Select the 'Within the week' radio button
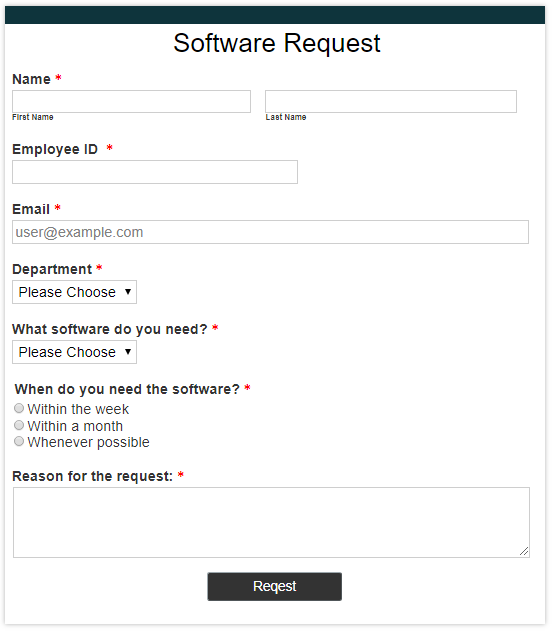The image size is (553, 632). (19, 408)
